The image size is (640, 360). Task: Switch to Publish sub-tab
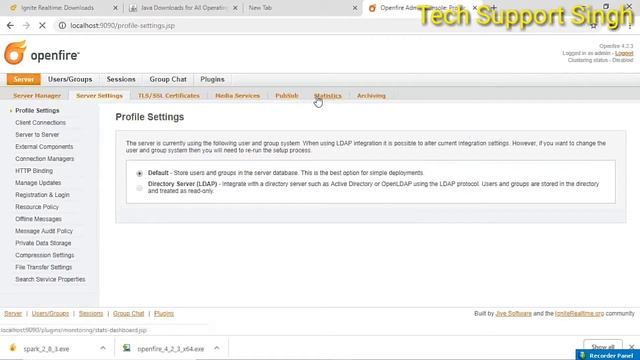tap(287, 96)
